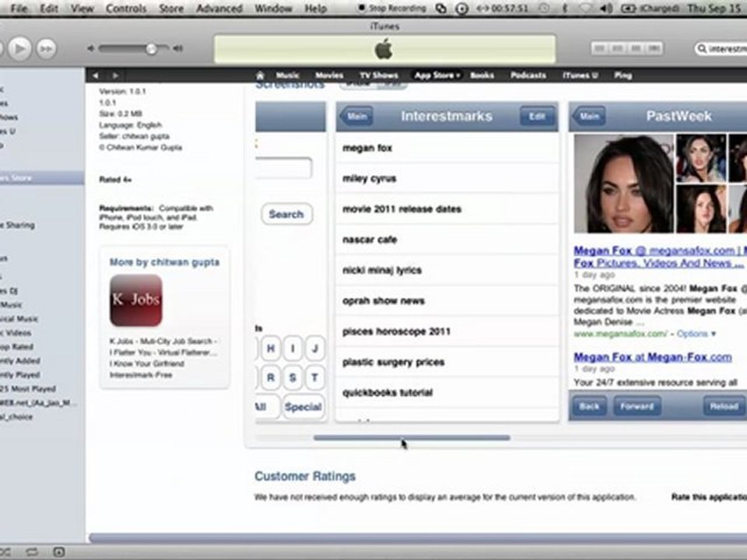Click the volume icon in menu bar

tap(606, 8)
